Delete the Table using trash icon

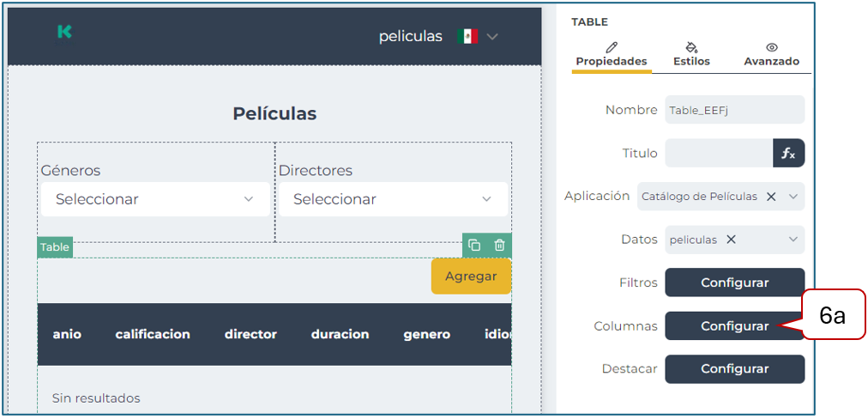click(x=499, y=246)
